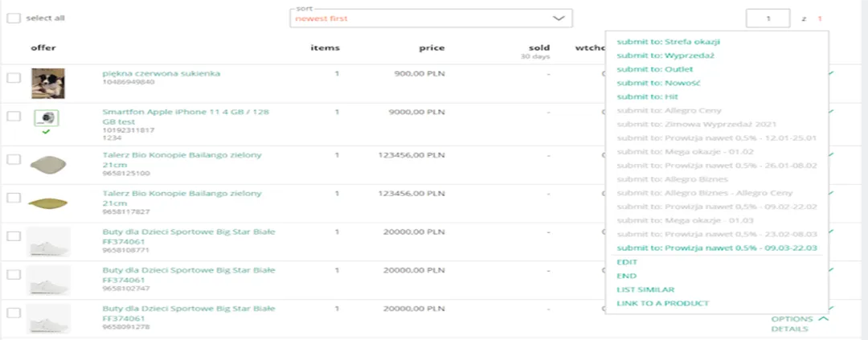The width and height of the screenshot is (868, 340).
Task: Click the iPhone 11 offer thumbnail
Action: [x=47, y=118]
